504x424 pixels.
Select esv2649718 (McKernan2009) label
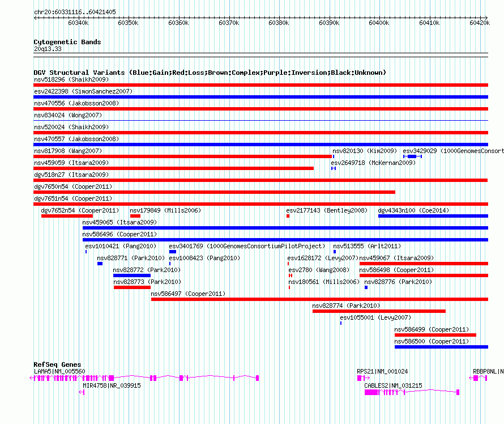373,163
